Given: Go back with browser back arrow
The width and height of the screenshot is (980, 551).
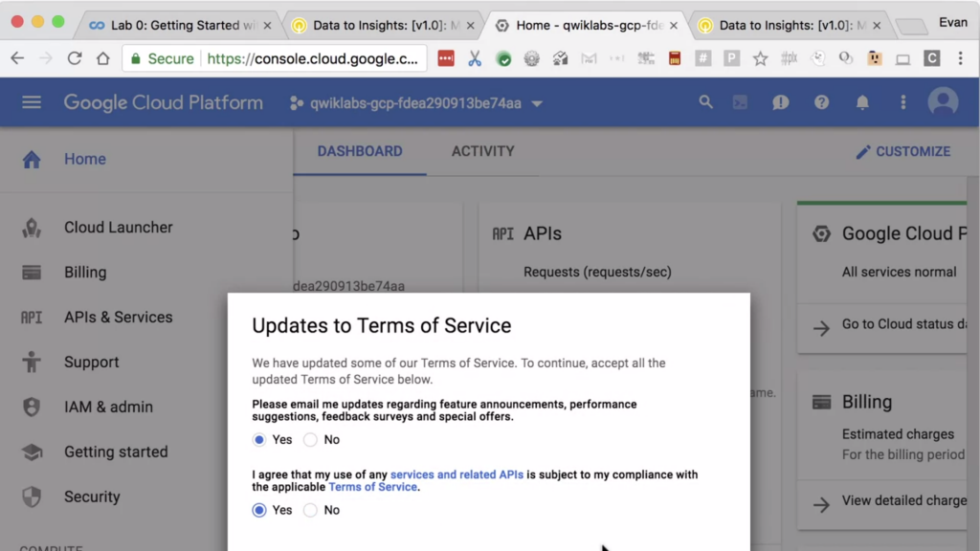Looking at the screenshot, I should 17,58.
